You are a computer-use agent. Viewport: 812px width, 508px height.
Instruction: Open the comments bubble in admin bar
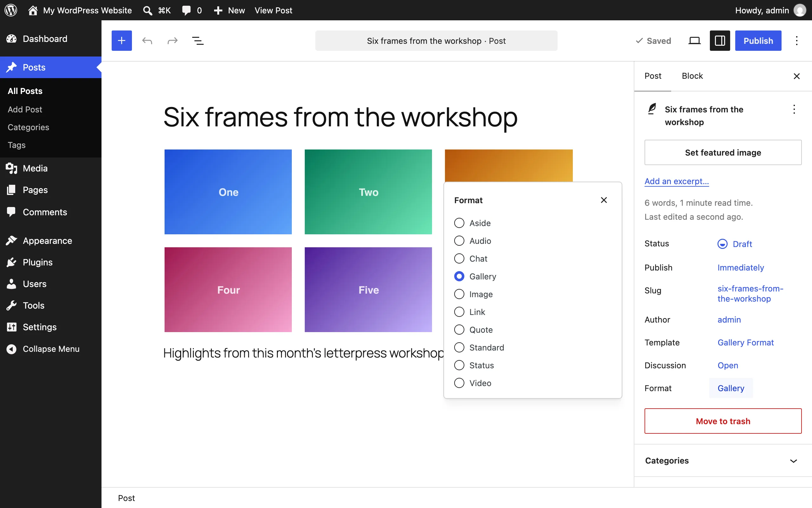186,10
